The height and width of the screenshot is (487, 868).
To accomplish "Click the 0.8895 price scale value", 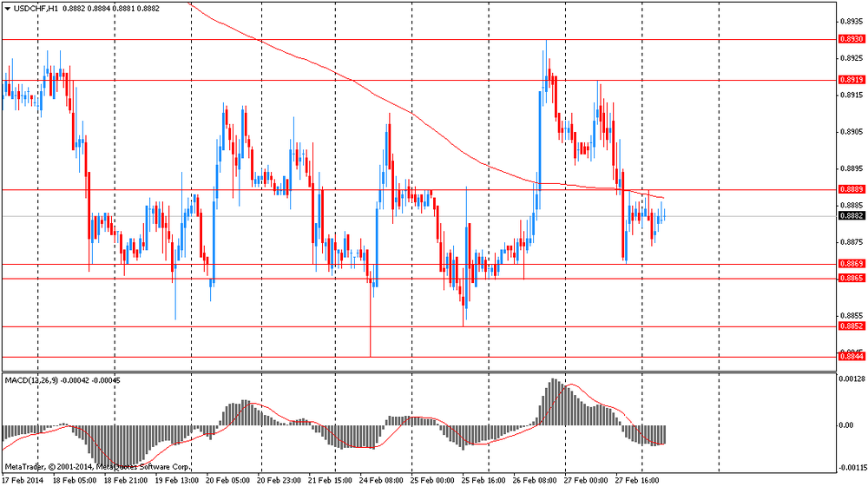I will [x=852, y=168].
